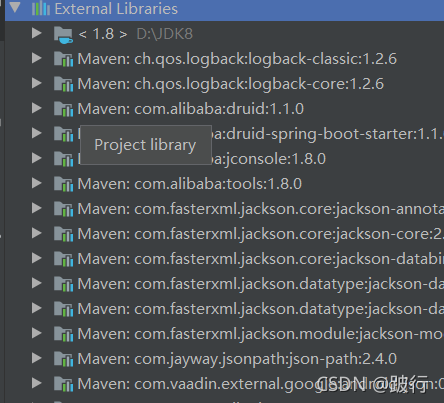This screenshot has width=444, height=403.
Task: Click the druid-spring-boot-starter library icon
Action: (63, 134)
